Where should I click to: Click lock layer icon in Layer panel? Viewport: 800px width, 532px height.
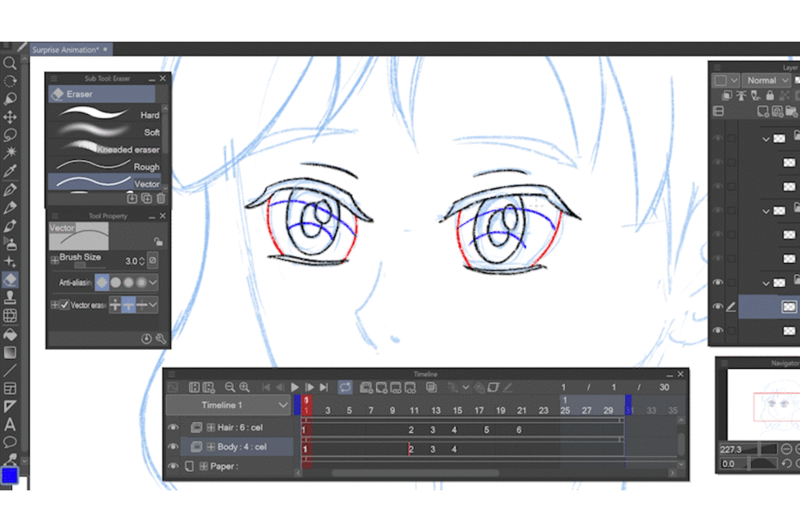tap(770, 95)
